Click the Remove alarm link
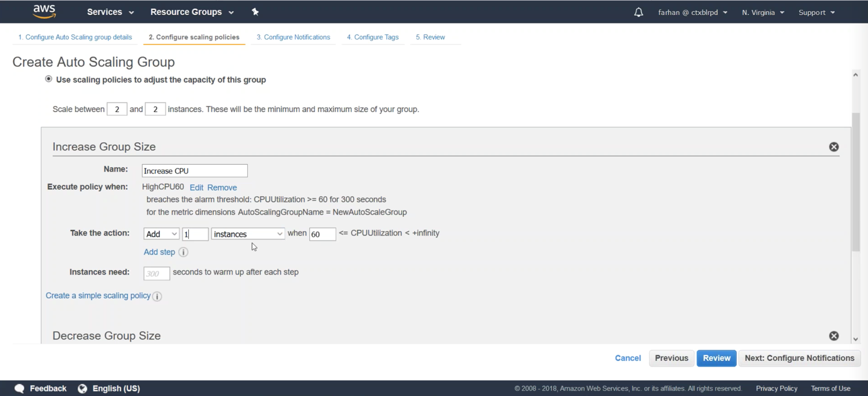The image size is (868, 396). tap(222, 187)
